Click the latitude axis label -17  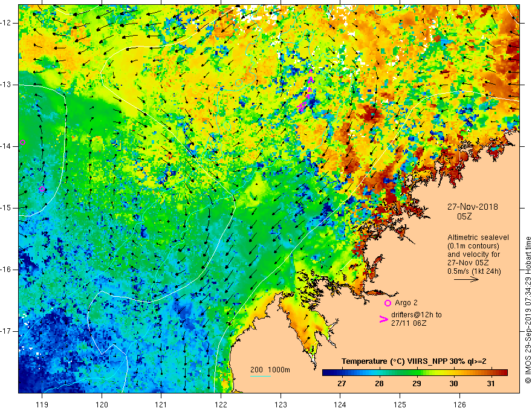tap(6, 331)
